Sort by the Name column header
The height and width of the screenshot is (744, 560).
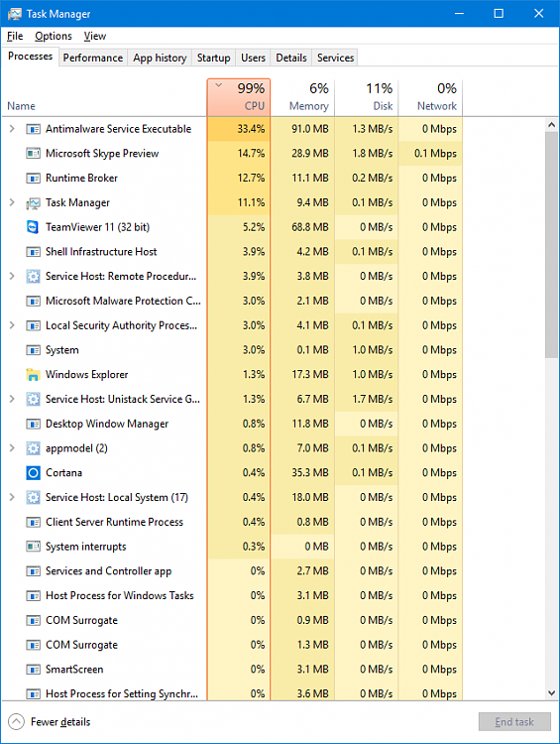104,97
